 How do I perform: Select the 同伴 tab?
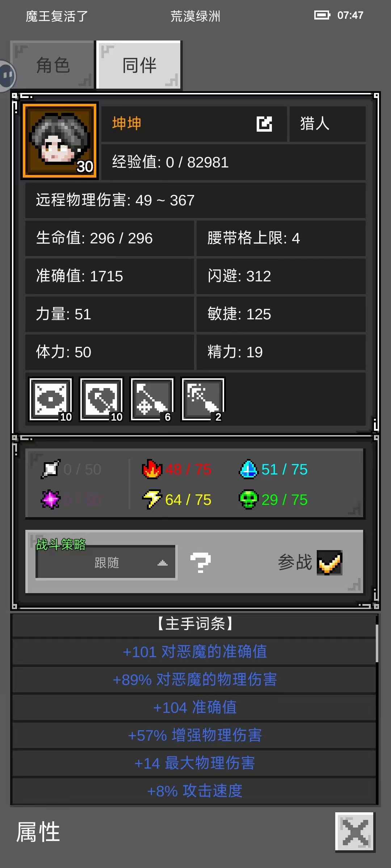click(x=139, y=65)
